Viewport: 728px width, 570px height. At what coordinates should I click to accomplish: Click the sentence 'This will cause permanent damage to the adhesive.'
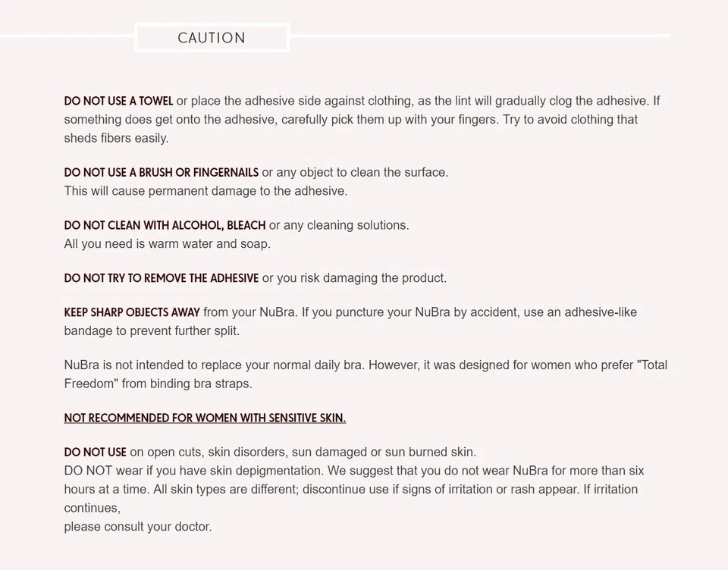coord(206,191)
